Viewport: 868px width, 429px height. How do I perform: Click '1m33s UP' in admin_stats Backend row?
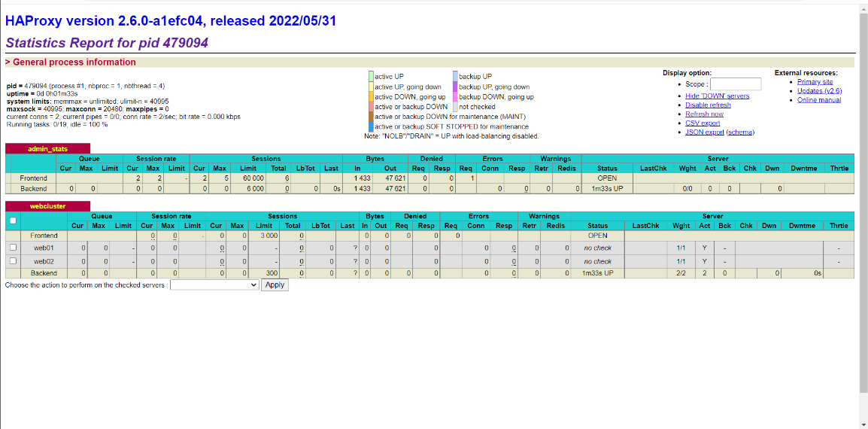coord(607,189)
